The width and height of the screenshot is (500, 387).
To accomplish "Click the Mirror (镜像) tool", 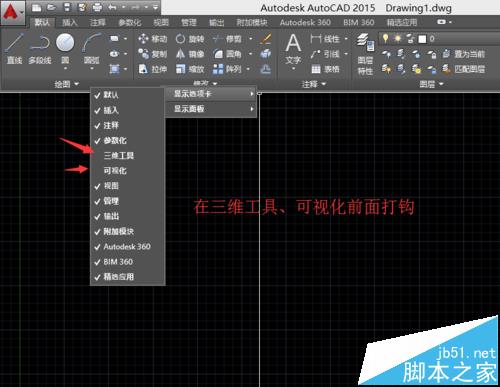I will 190,54.
